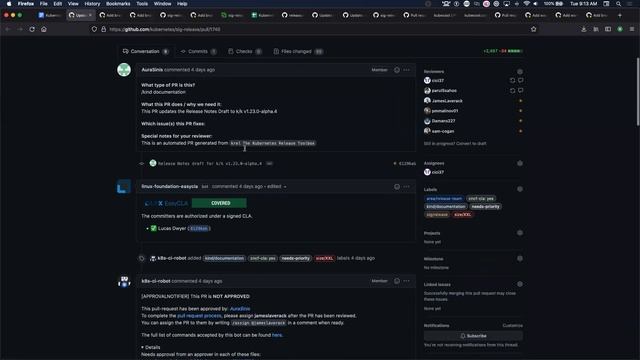Open JamesLaverack reviewer profile
The width and height of the screenshot is (640, 360).
tap(447, 101)
